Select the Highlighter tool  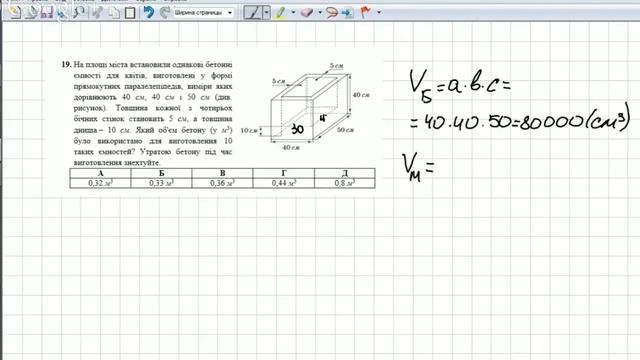280,13
